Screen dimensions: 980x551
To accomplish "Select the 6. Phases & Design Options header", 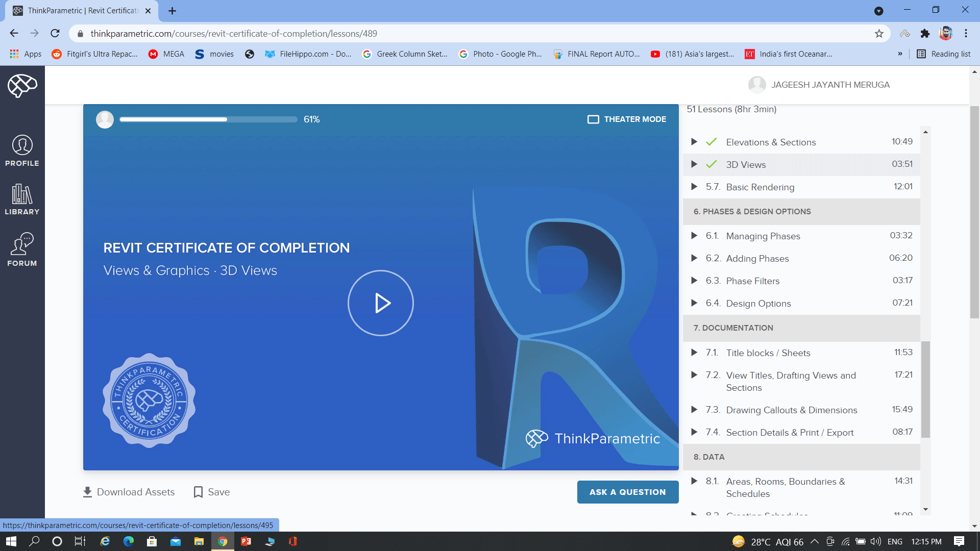I will [801, 212].
